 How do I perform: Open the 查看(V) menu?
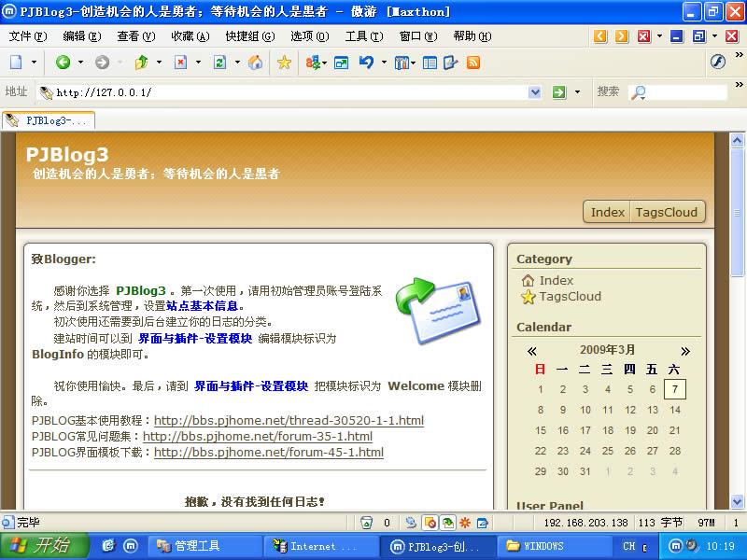click(x=136, y=36)
